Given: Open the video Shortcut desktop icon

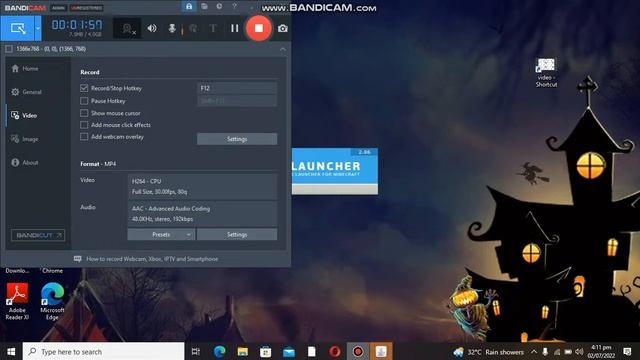Looking at the screenshot, I should [546, 73].
